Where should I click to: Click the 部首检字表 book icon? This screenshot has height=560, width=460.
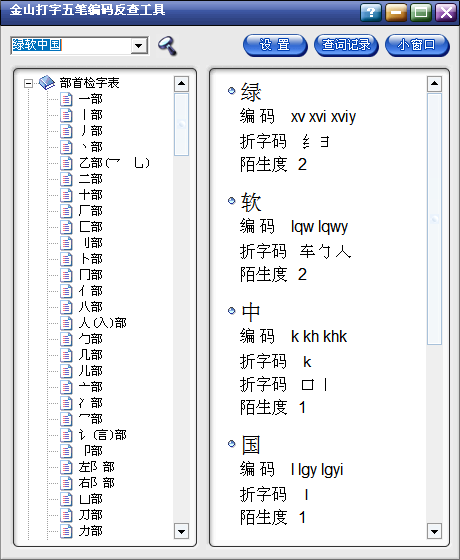click(46, 83)
